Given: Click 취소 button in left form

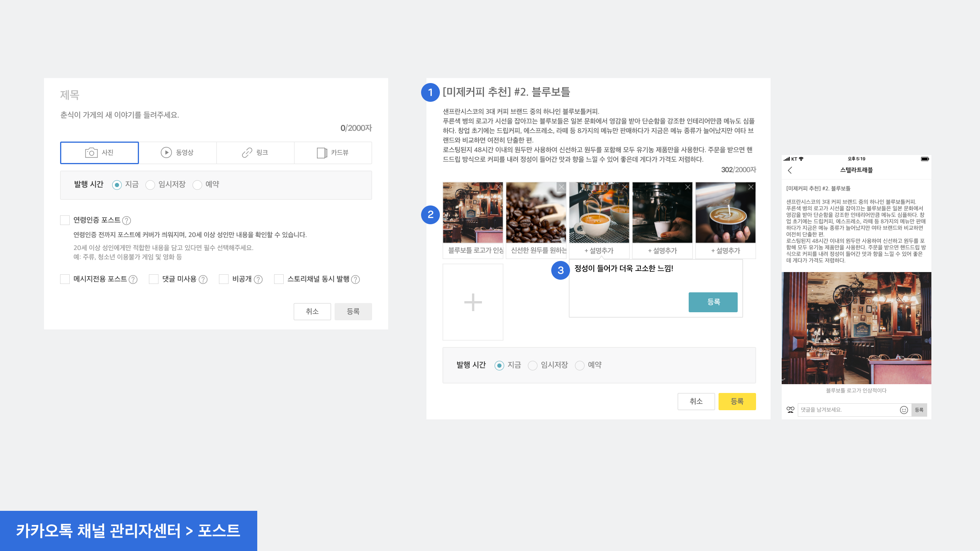Looking at the screenshot, I should [312, 311].
